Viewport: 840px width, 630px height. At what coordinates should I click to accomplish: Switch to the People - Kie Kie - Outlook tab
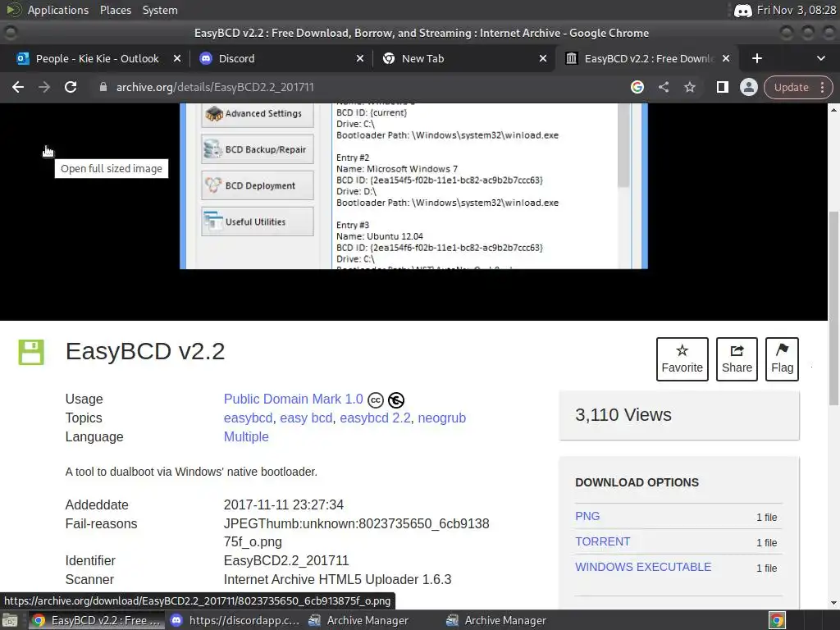point(97,58)
